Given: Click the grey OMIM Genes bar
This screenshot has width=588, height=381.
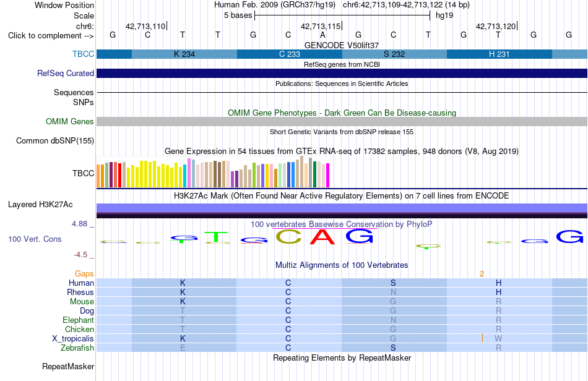Looking at the screenshot, I should coord(342,121).
